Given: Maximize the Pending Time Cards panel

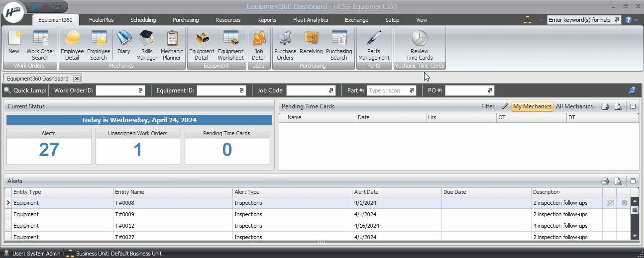Looking at the screenshot, I should [x=633, y=106].
